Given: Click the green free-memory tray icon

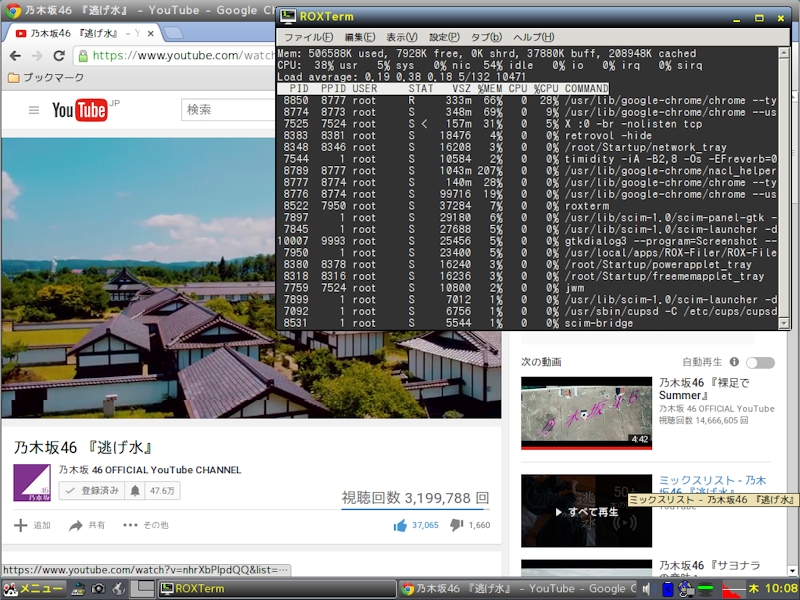Looking at the screenshot, I should pyautogui.click(x=706, y=589).
